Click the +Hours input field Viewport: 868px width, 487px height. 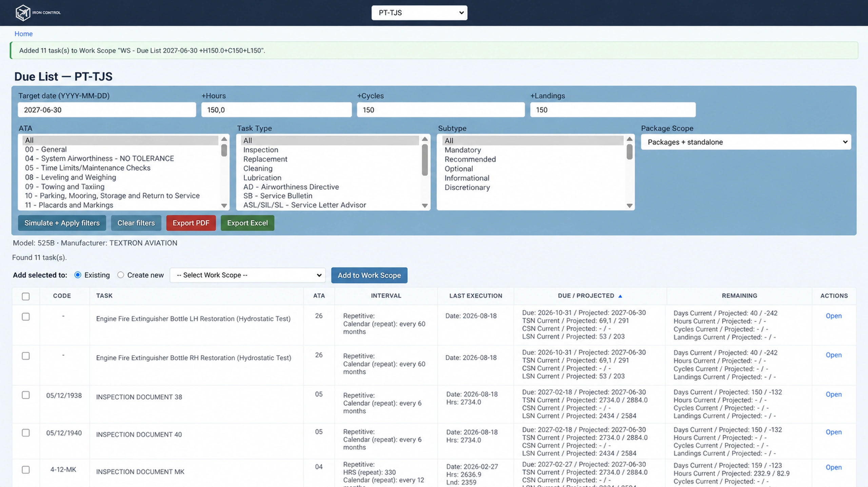point(276,110)
